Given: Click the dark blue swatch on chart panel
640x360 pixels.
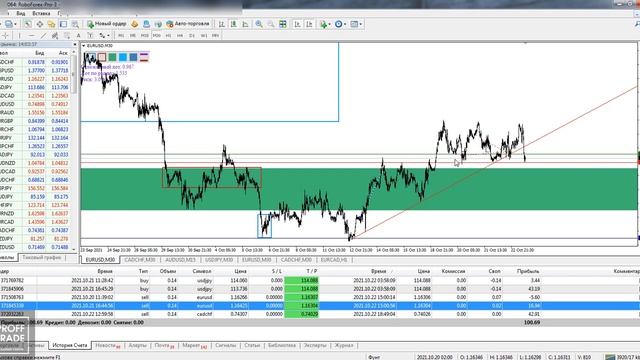Looking at the screenshot, I should click(133, 57).
